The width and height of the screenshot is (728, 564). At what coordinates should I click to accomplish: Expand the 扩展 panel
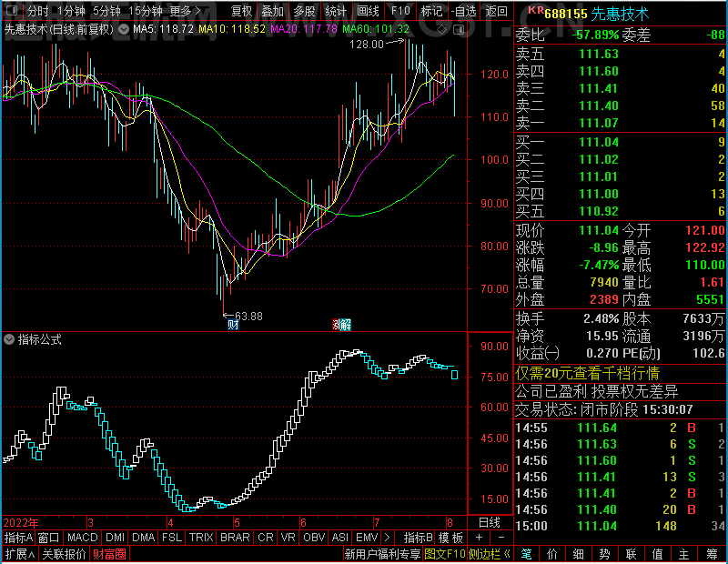[20, 554]
